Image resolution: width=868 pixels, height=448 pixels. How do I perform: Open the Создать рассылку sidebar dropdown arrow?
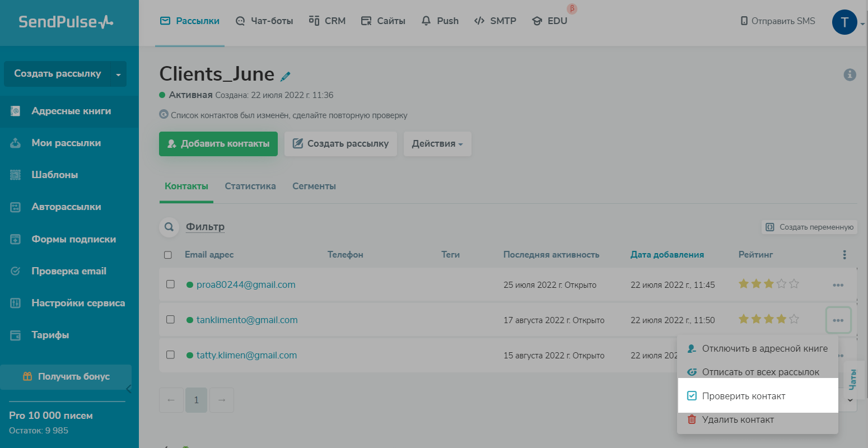118,74
